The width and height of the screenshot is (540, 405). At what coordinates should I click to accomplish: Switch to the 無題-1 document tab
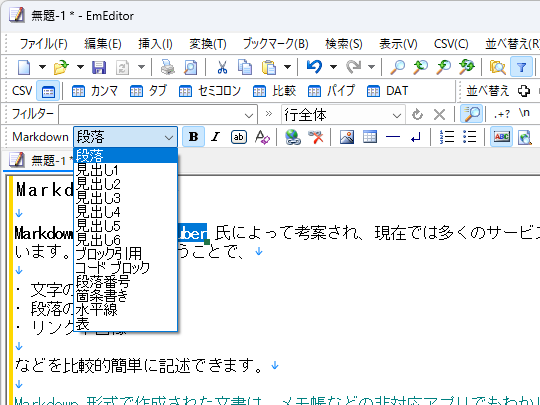point(41,160)
